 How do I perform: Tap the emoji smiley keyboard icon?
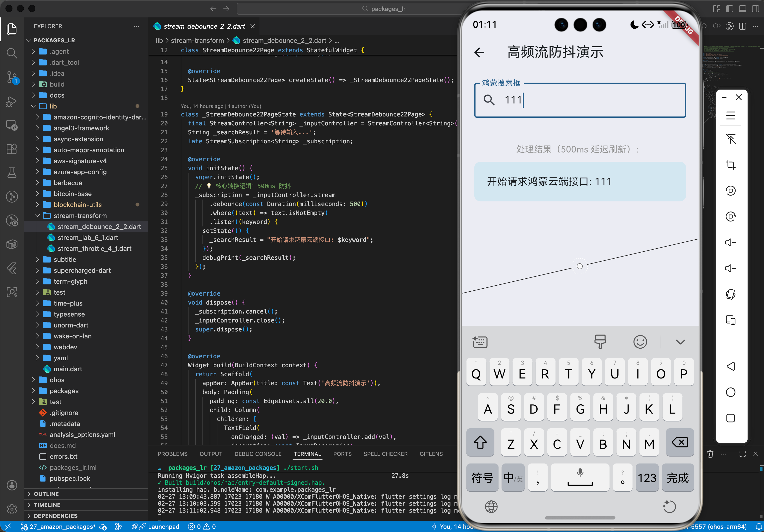coord(639,342)
